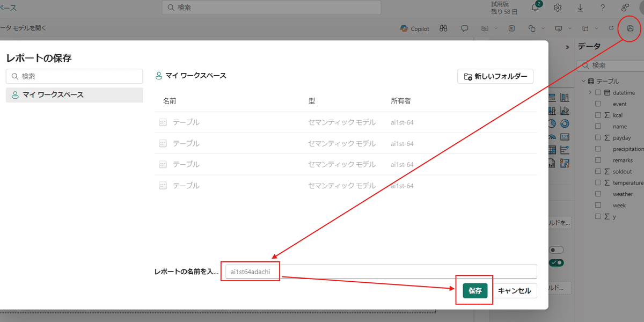
Task: Check the name field checkbox
Action: coord(598,127)
